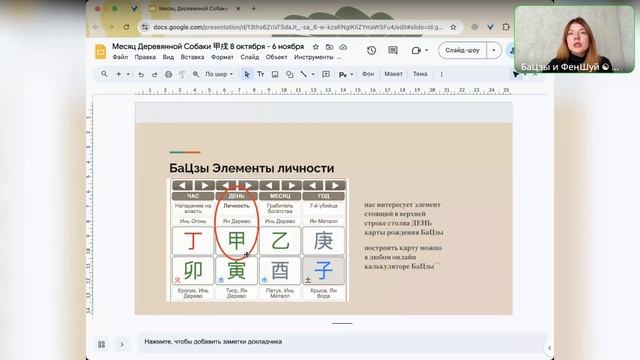Image resolution: width=640 pixels, height=360 pixels.
Task: Click the presentation title to rename
Action: coord(208,47)
